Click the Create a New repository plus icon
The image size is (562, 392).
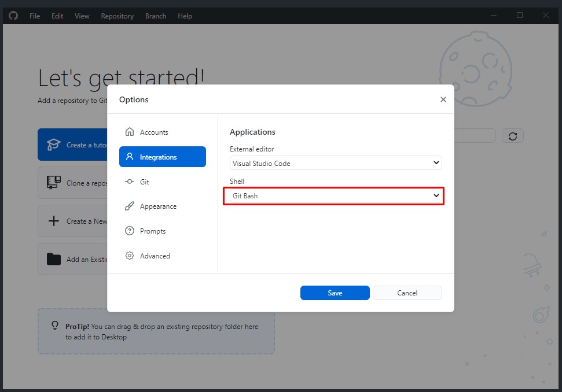tap(54, 221)
